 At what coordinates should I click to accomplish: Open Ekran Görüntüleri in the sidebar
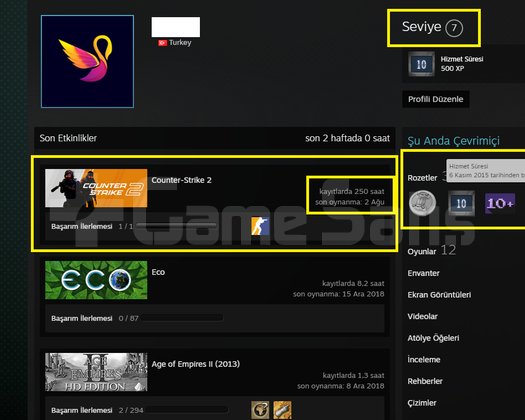click(x=439, y=295)
